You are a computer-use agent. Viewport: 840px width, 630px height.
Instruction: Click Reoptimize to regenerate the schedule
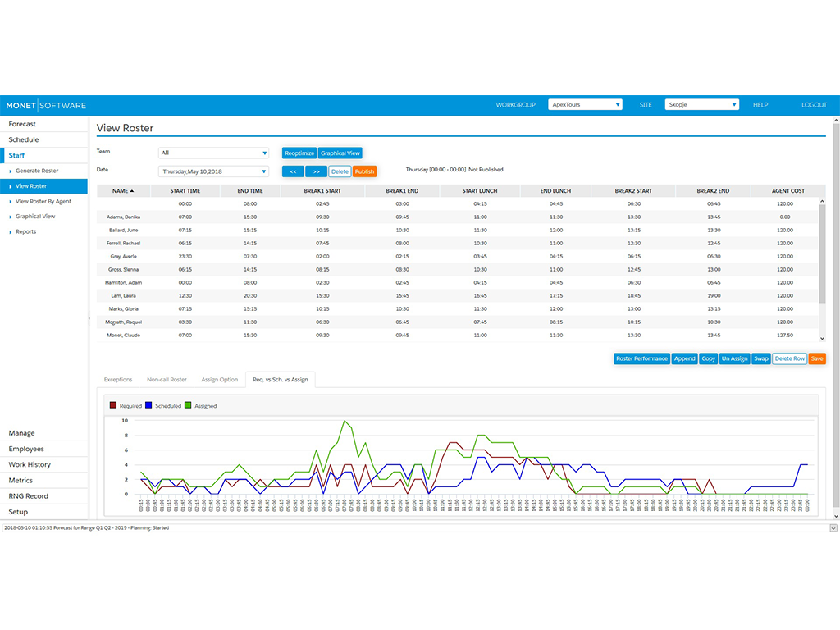click(299, 152)
